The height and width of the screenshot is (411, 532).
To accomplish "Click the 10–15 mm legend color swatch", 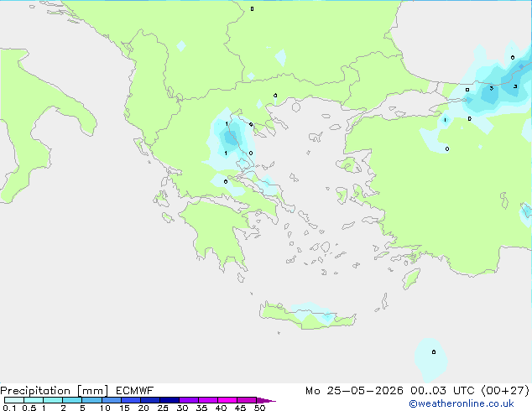I will 112,400.
